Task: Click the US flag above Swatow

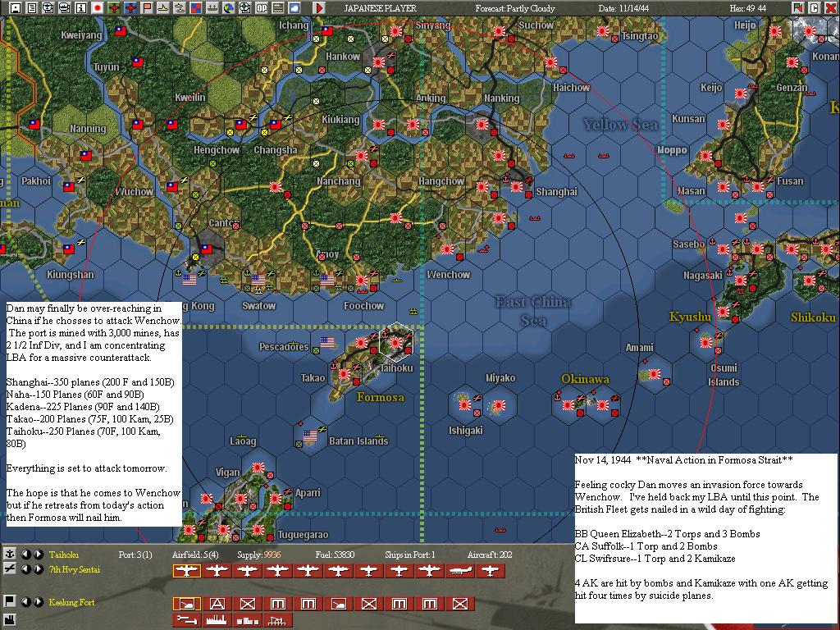Action: (x=258, y=280)
